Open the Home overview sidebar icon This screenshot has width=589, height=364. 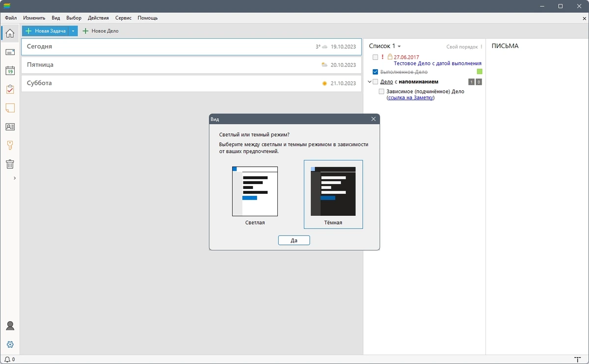pyautogui.click(x=10, y=33)
